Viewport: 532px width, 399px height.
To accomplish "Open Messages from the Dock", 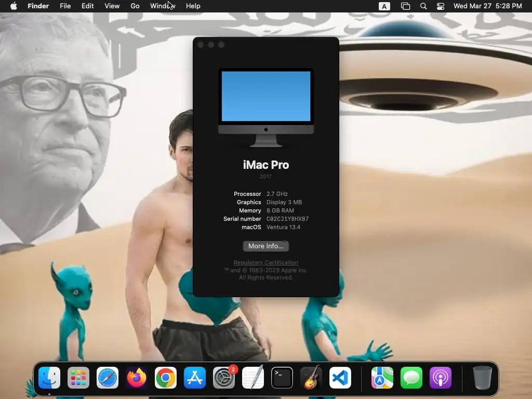I will tap(411, 378).
